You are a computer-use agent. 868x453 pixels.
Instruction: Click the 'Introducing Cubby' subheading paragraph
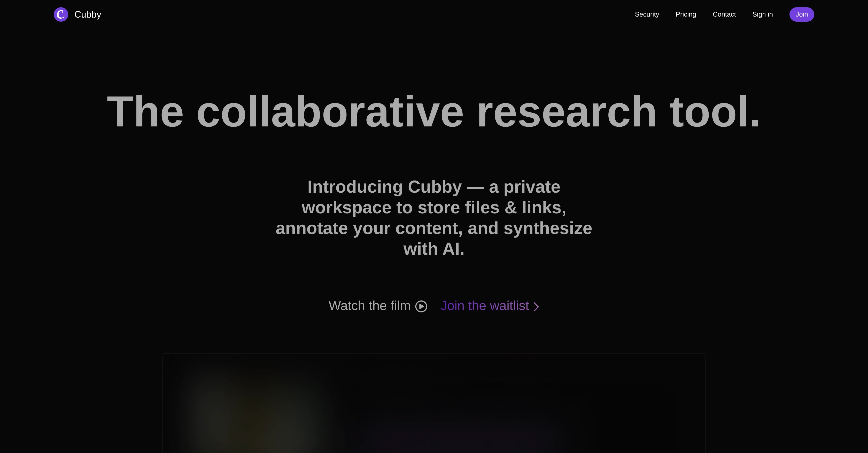click(434, 218)
